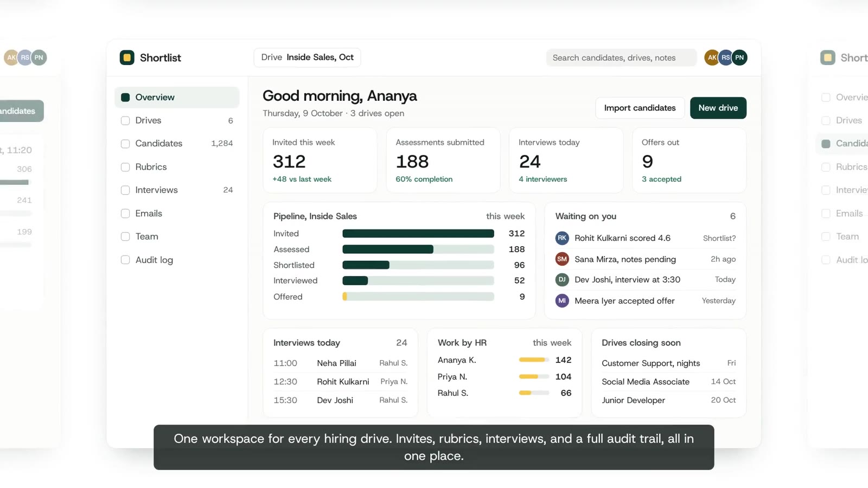Open the Assessments submitted card
Viewport: 868px width, 488px height.
(443, 160)
